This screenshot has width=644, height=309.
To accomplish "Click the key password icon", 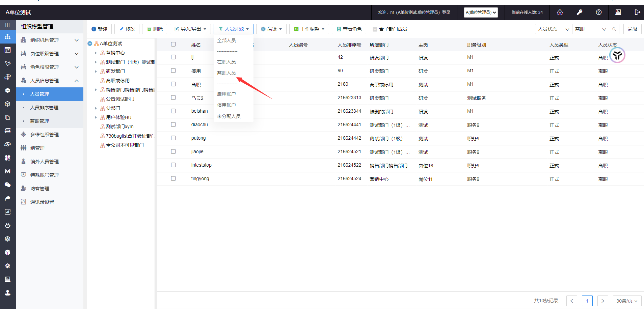I will 579,12.
